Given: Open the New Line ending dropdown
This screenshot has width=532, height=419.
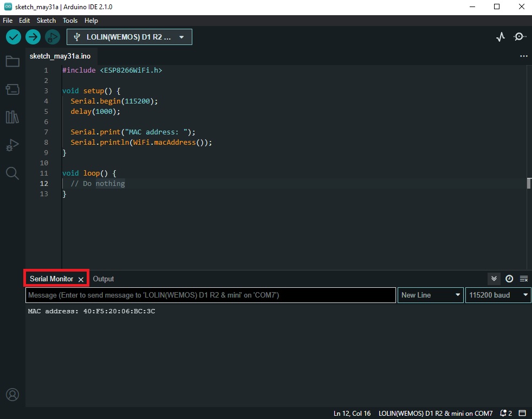Looking at the screenshot, I should point(430,295).
